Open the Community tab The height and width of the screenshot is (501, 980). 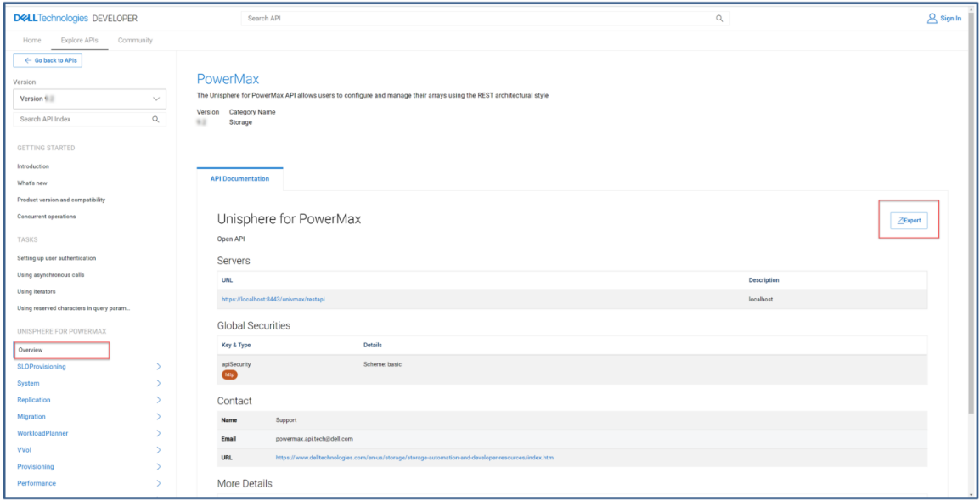[x=135, y=41]
